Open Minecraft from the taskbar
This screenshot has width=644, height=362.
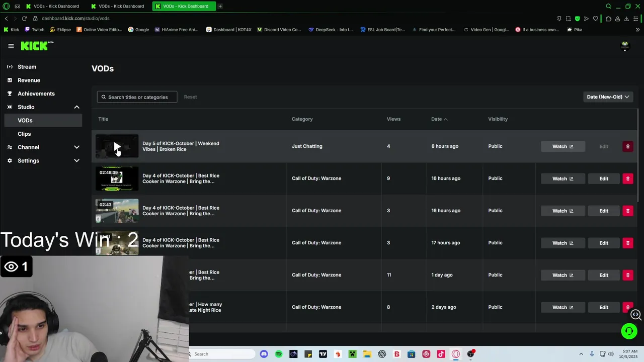point(352,354)
